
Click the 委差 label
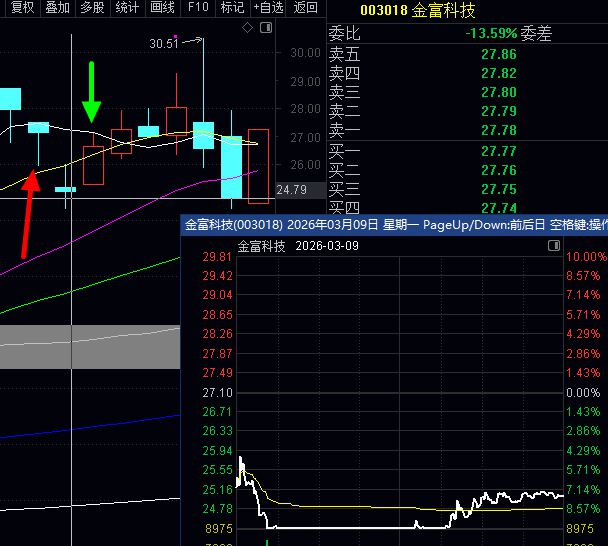[x=536, y=34]
